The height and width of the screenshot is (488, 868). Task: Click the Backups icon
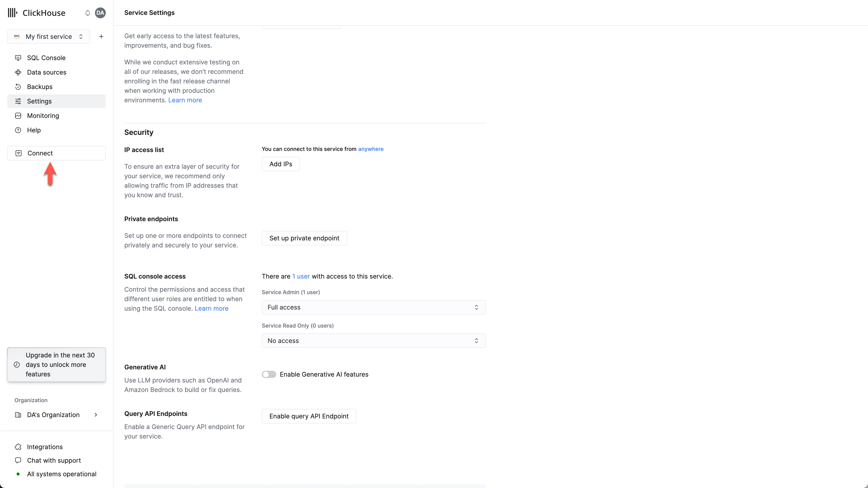tap(18, 86)
